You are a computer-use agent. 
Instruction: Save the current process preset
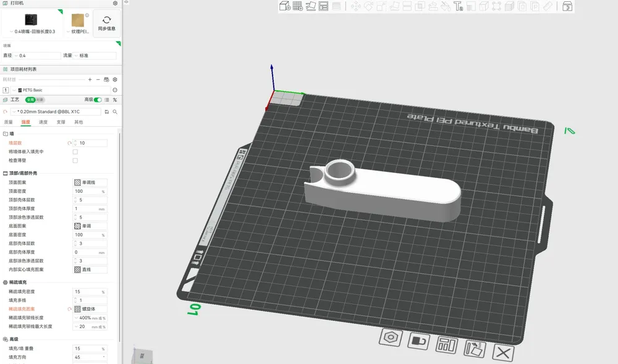pos(107,112)
